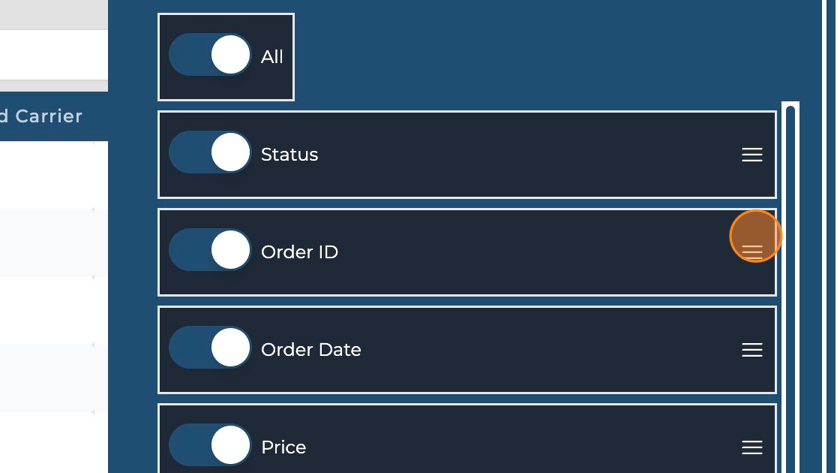Screen dimensions: 840x473
Task: Turn off the Order ID toggle
Action: [210, 251]
